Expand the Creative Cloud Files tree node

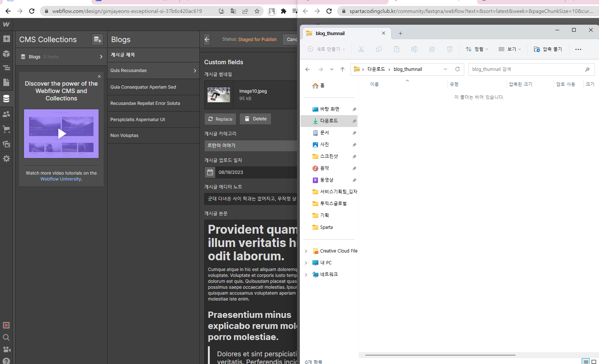[306, 251]
